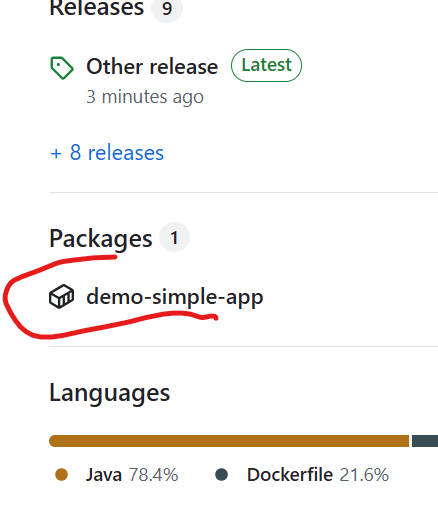Click the Java 78.4% language link
This screenshot has height=515, width=438.
[x=132, y=474]
